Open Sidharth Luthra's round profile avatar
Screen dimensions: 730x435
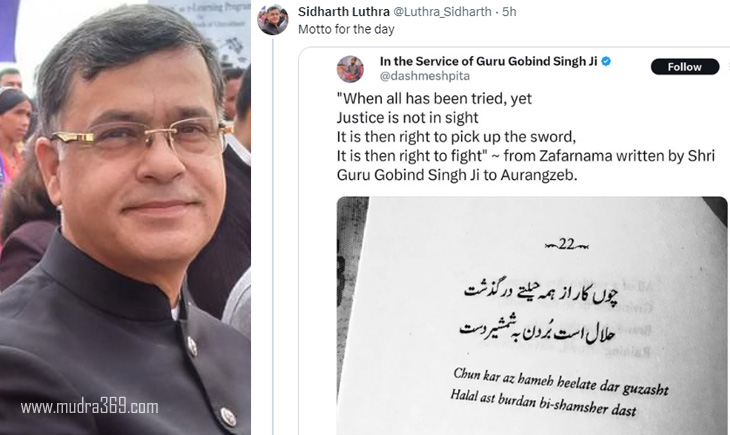coord(273,20)
